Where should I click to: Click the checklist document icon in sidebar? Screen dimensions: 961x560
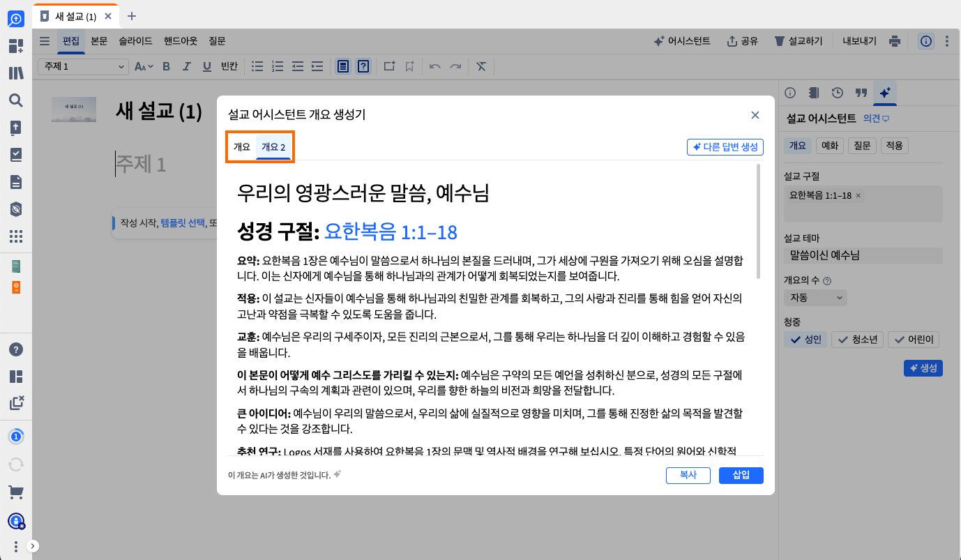click(x=15, y=155)
